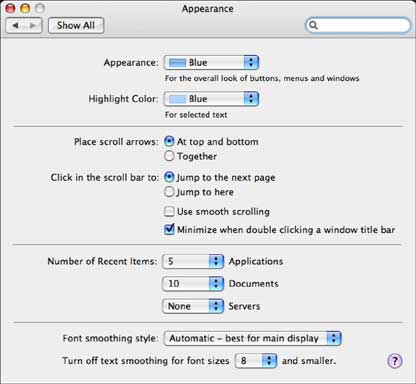Click the search magnifying glass icon
Viewport: 416px width, 384px height.
pyautogui.click(x=313, y=25)
